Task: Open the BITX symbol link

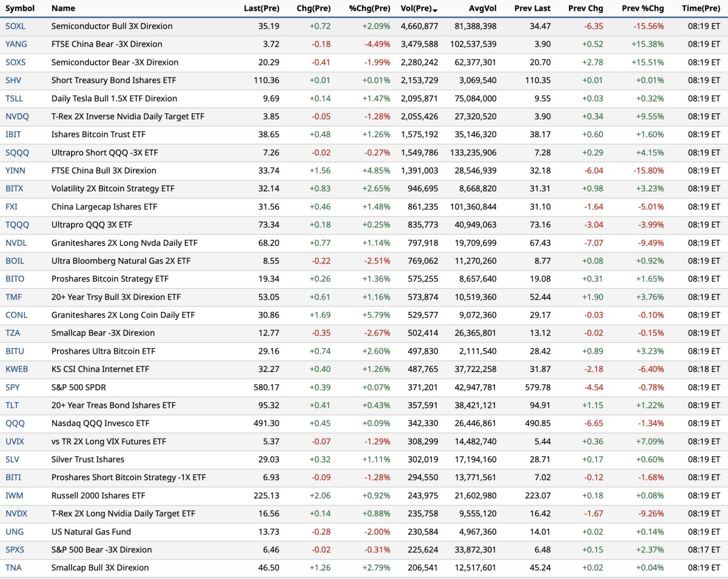Action: click(14, 189)
